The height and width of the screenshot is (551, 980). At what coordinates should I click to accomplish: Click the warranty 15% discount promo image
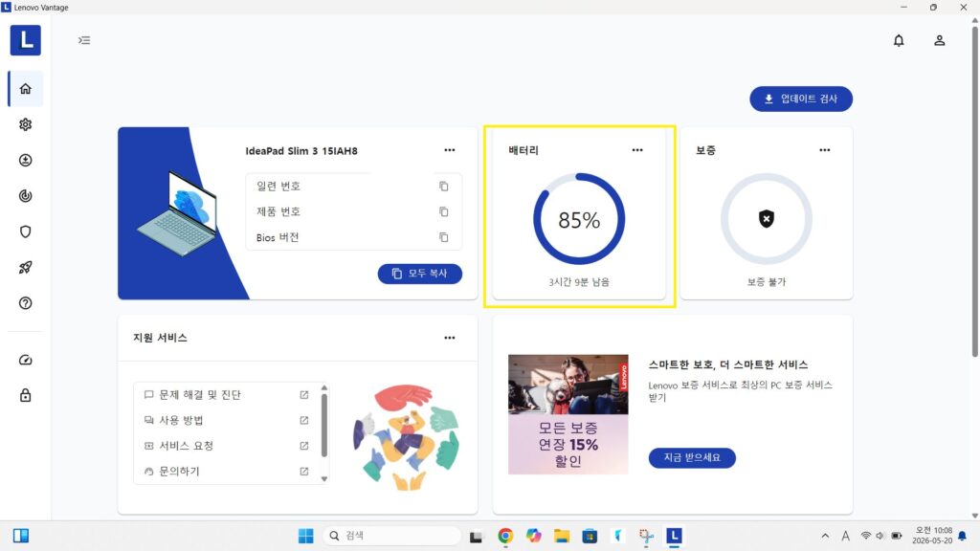[568, 414]
